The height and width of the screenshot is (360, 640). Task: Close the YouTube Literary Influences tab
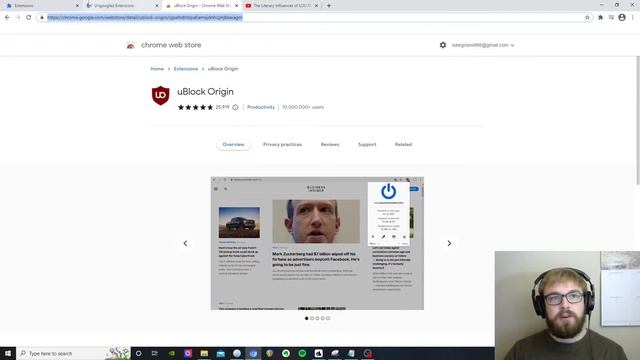pos(316,6)
